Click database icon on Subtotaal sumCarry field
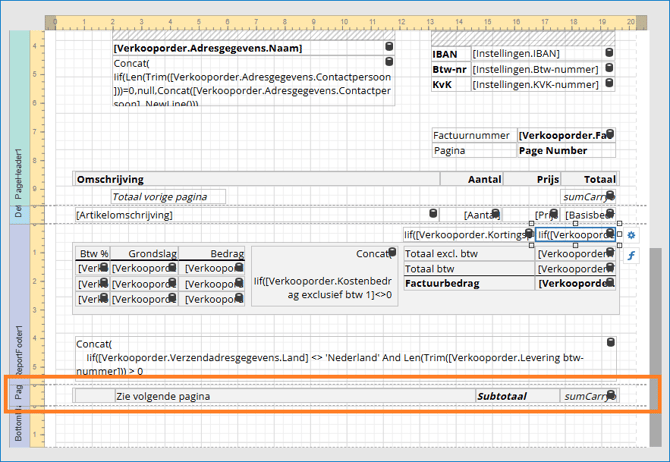Viewport: 670px width, 462px height. [610, 396]
